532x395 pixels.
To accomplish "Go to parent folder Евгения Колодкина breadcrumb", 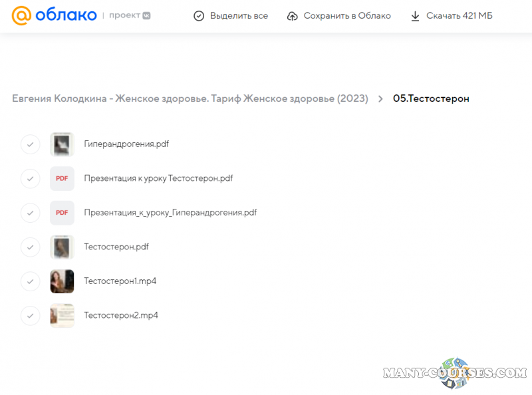I will pos(190,98).
